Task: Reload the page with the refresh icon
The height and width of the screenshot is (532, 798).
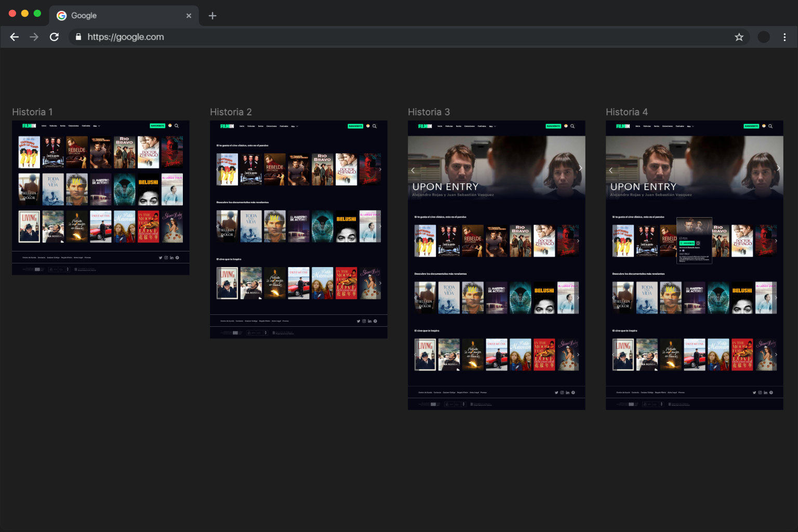Action: coord(54,37)
